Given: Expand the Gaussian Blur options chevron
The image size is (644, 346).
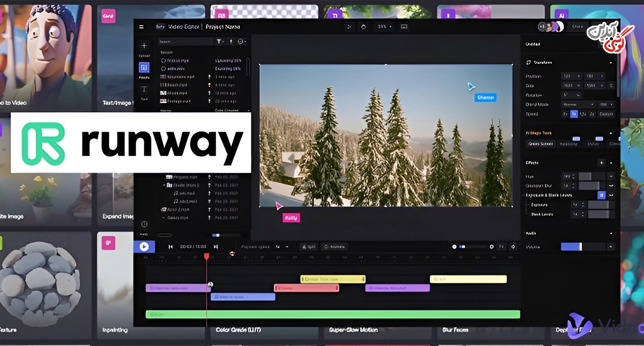Looking at the screenshot, I should click(x=611, y=185).
